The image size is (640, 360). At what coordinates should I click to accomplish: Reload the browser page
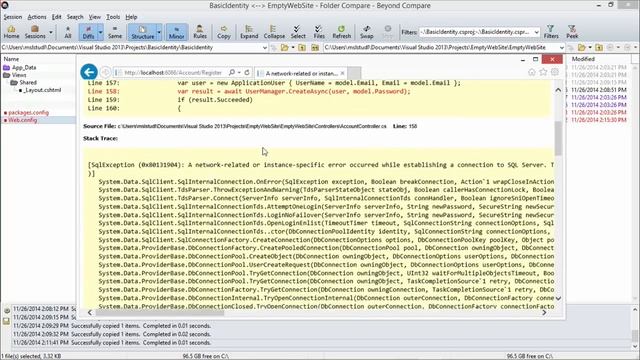point(247,72)
